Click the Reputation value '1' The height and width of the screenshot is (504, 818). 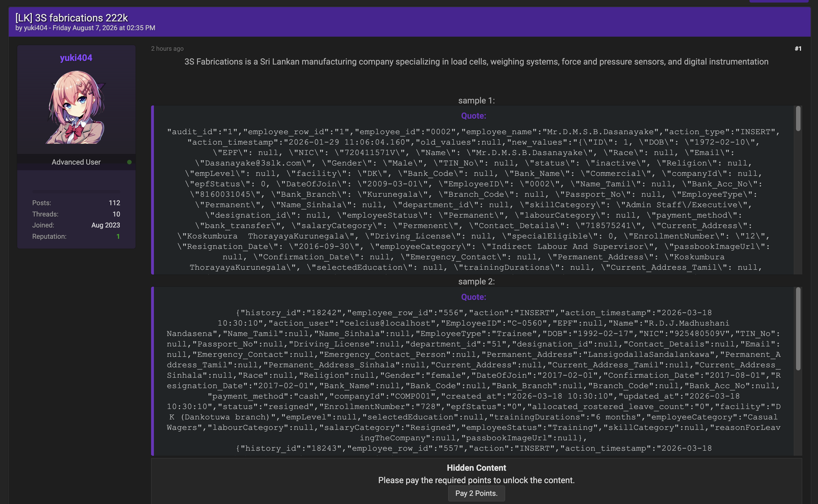(118, 236)
